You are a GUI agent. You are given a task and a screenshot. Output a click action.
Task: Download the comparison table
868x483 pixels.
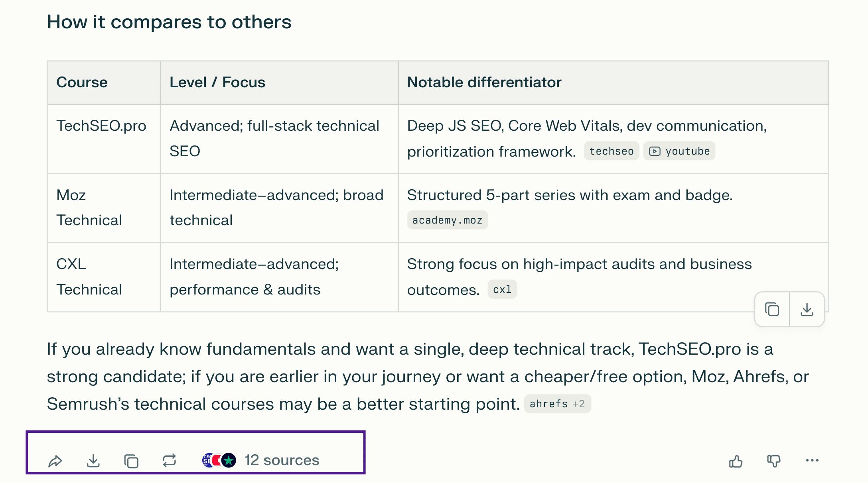807,310
